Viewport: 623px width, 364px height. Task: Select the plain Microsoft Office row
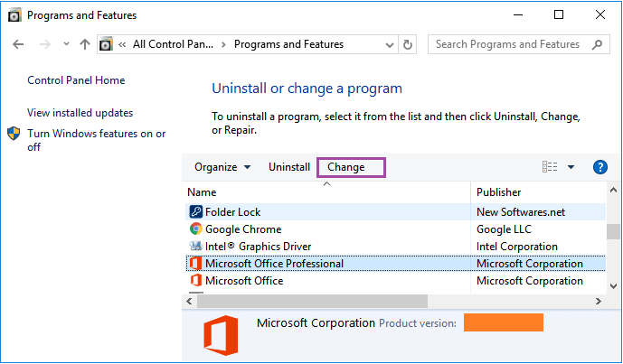[x=395, y=281]
